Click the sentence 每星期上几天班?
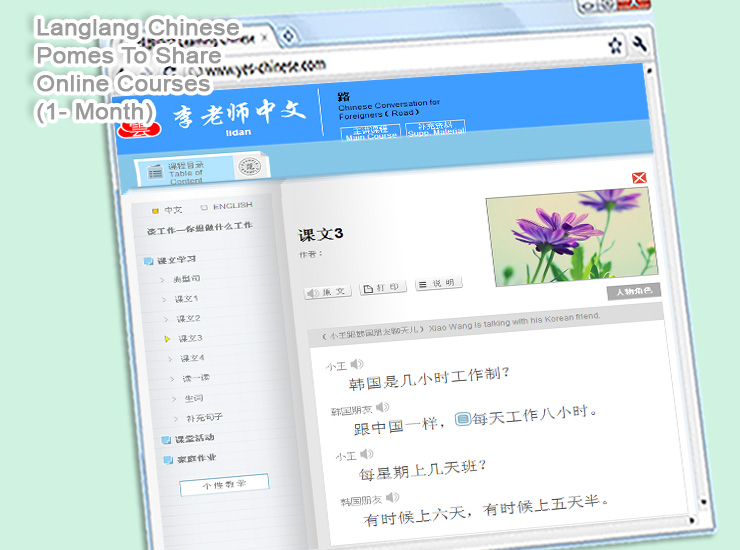This screenshot has width=740, height=550. coord(422,470)
